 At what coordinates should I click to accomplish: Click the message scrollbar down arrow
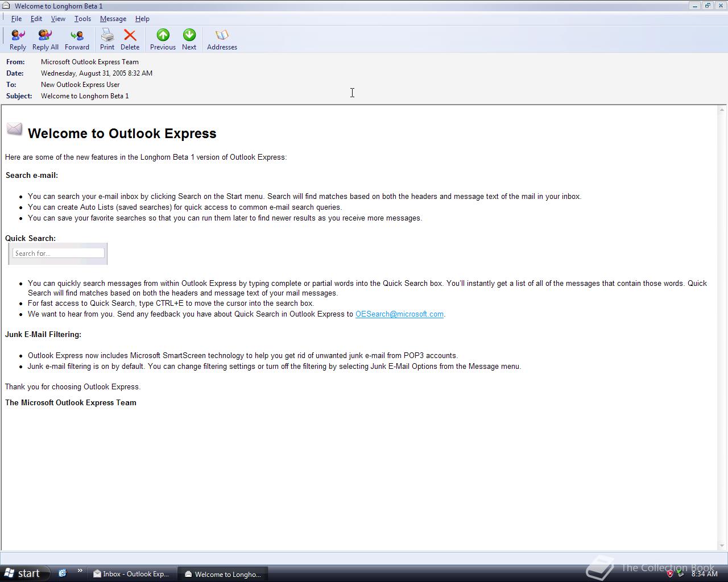pos(722,546)
